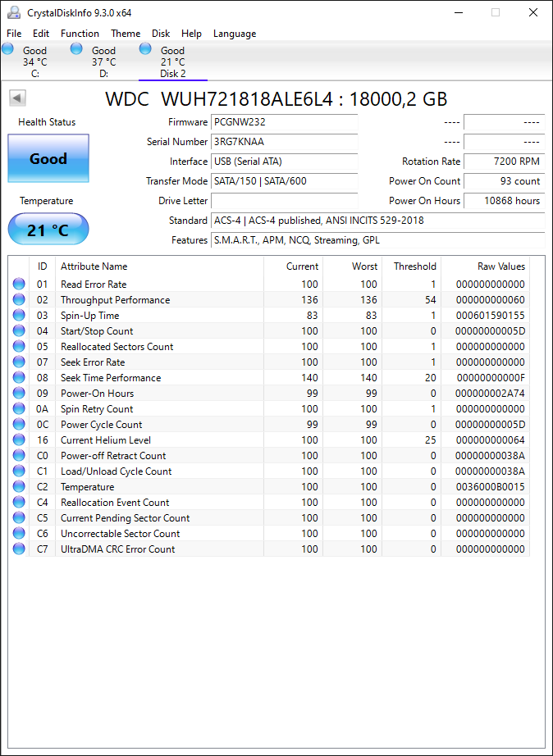
Task: Click the status icon for Throughput Performance
Action: [19, 299]
